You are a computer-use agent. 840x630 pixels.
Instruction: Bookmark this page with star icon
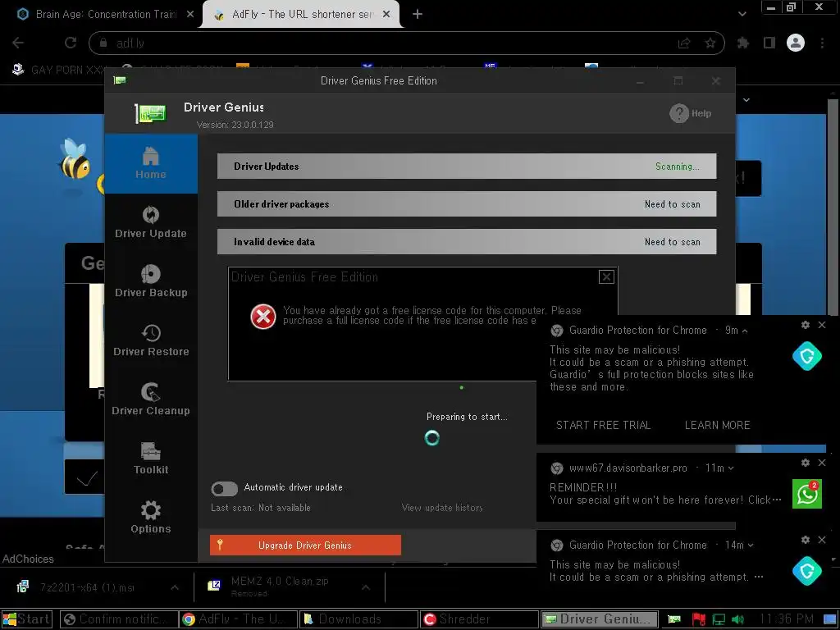710,43
